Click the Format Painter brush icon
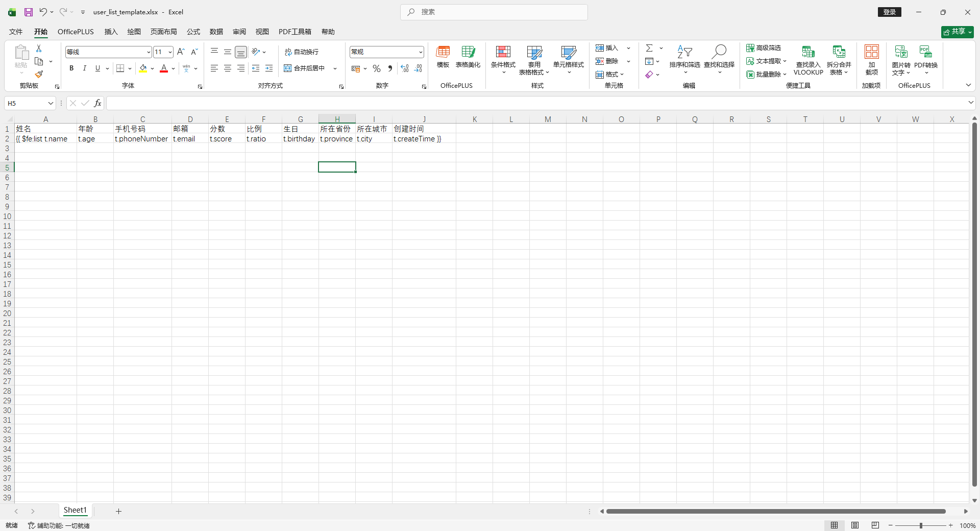The width and height of the screenshot is (980, 531). point(39,75)
